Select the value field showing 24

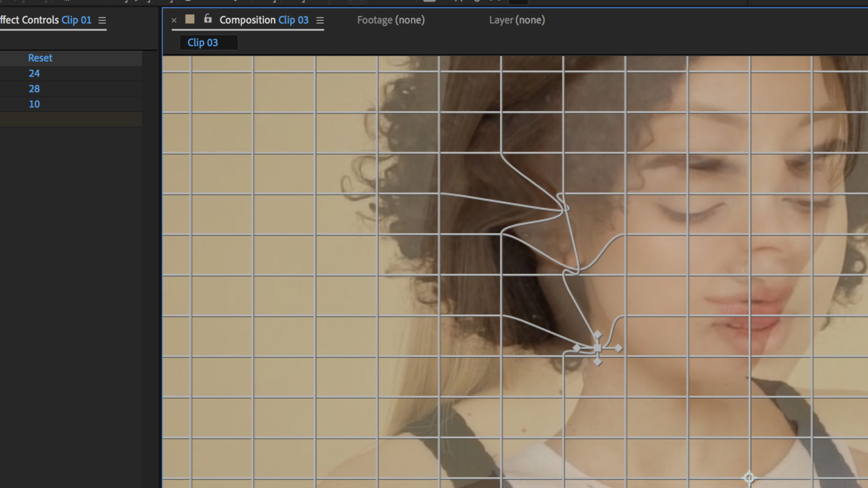tap(34, 73)
